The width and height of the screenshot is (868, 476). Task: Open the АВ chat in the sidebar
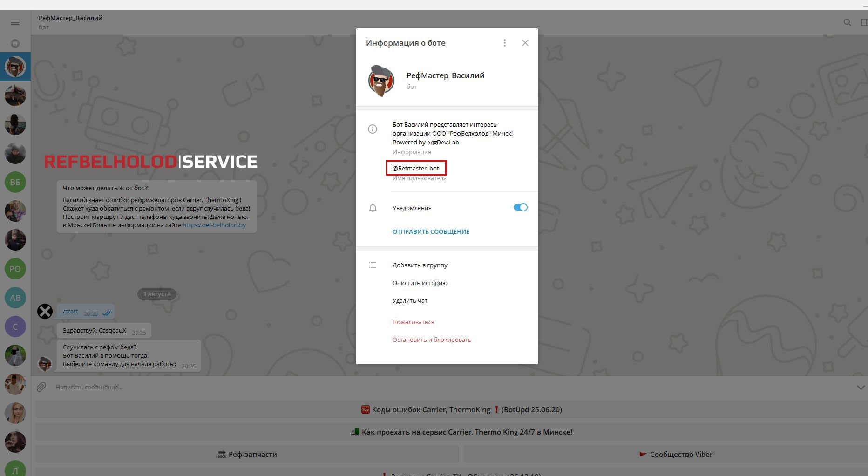click(x=15, y=298)
